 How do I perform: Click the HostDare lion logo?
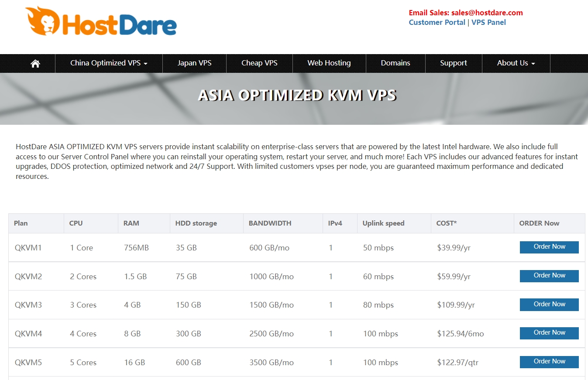[101, 21]
